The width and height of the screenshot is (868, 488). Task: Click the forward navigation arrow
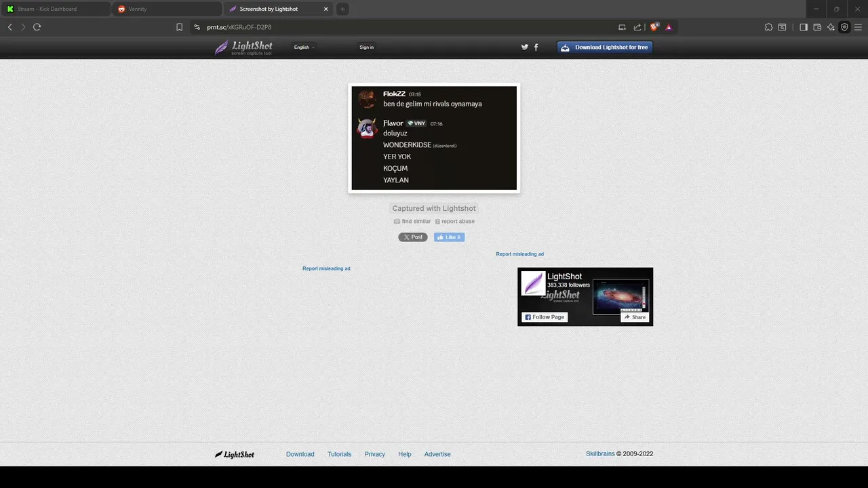click(23, 27)
